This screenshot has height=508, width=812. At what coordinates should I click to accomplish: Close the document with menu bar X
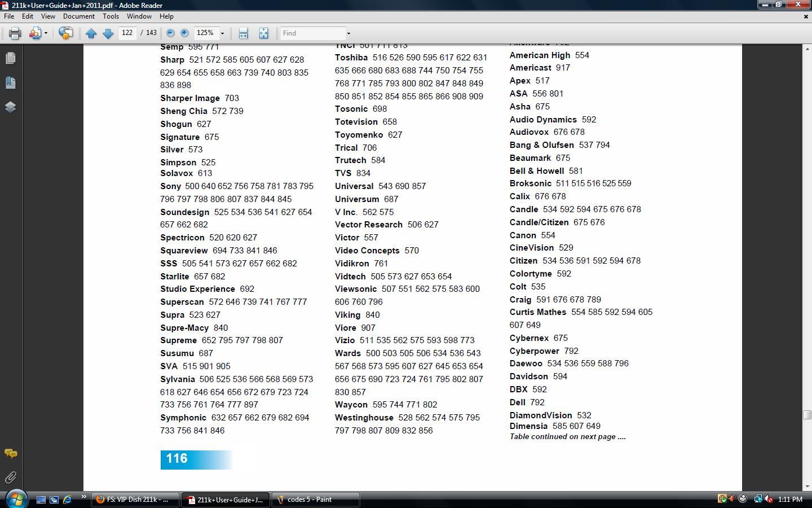click(x=806, y=16)
